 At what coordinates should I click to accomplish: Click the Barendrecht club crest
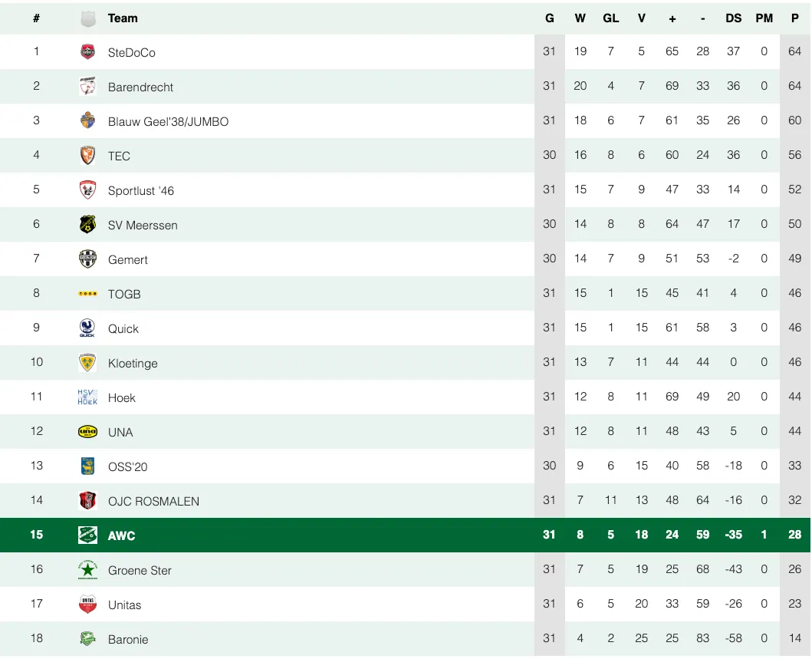click(x=88, y=87)
